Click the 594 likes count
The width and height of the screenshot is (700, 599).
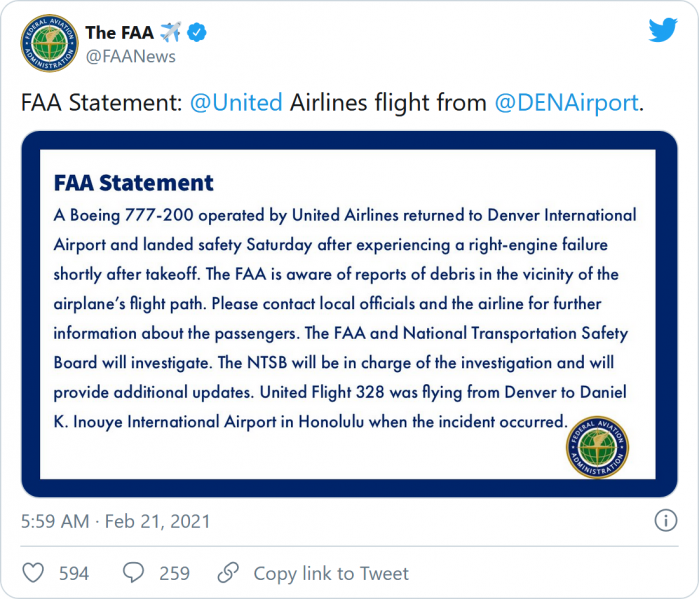[x=74, y=573]
